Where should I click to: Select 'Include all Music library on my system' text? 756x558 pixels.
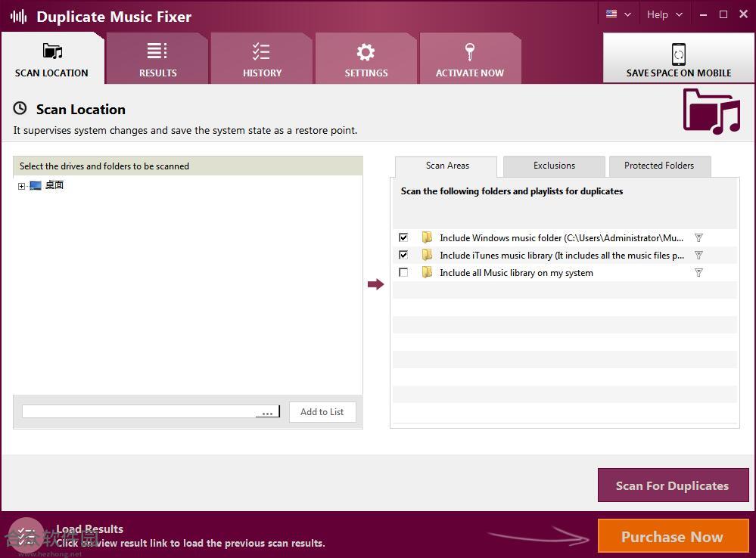[x=516, y=273]
